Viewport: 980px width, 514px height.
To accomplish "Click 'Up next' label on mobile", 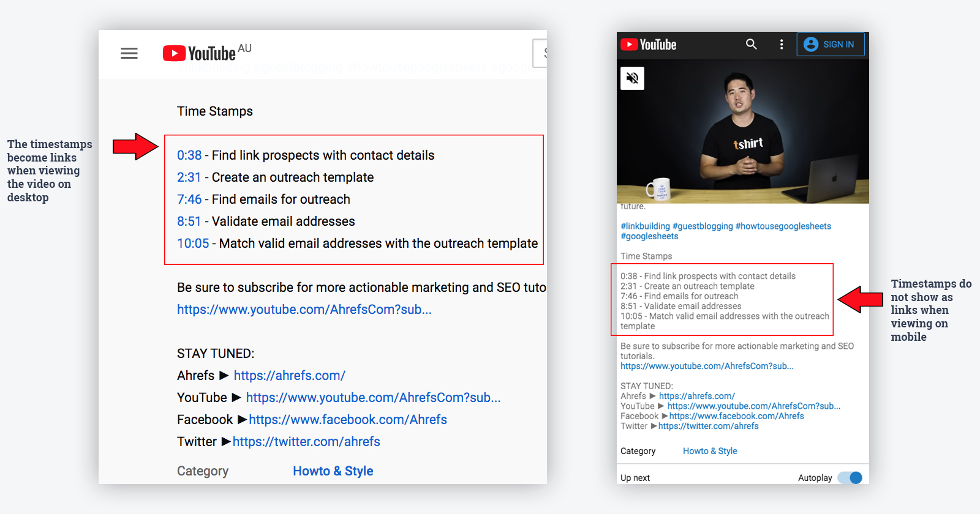I will click(x=635, y=478).
